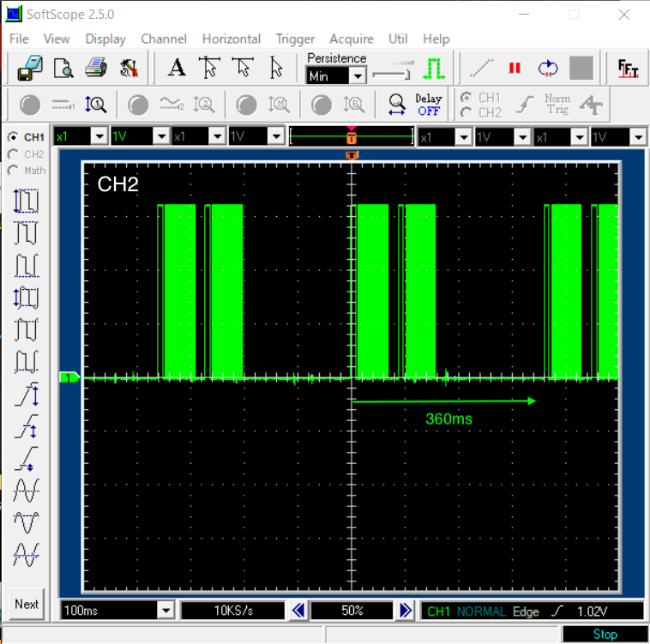This screenshot has width=650, height=644.
Task: Click the save to disk icon
Action: (x=30, y=69)
